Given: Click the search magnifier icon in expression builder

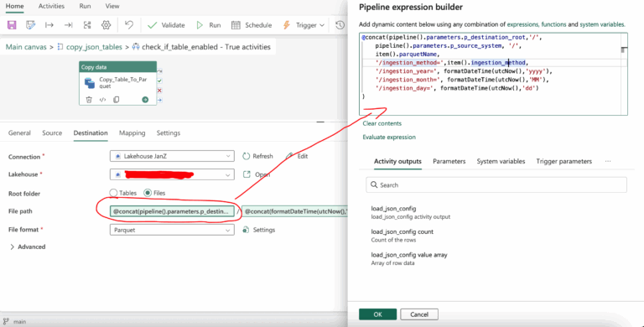Looking at the screenshot, I should [x=374, y=184].
